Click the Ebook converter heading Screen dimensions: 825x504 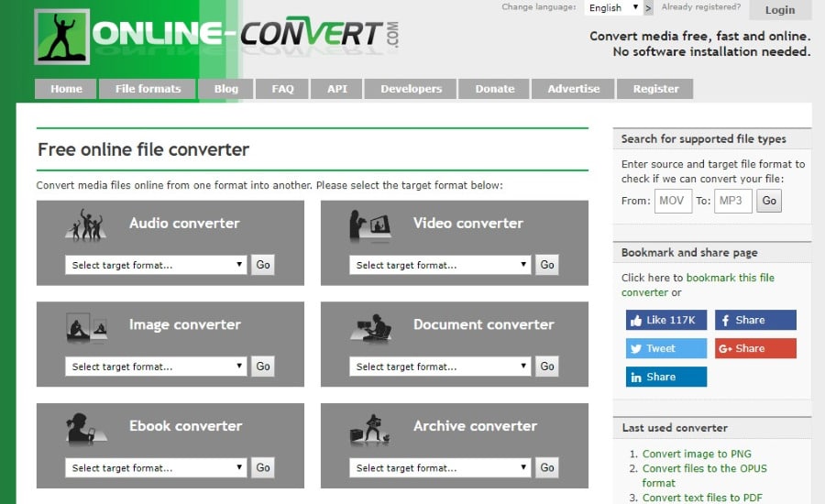click(x=186, y=426)
